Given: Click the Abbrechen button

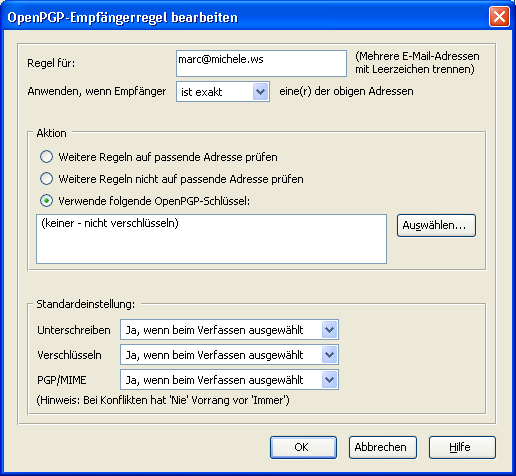Looking at the screenshot, I should [383, 447].
